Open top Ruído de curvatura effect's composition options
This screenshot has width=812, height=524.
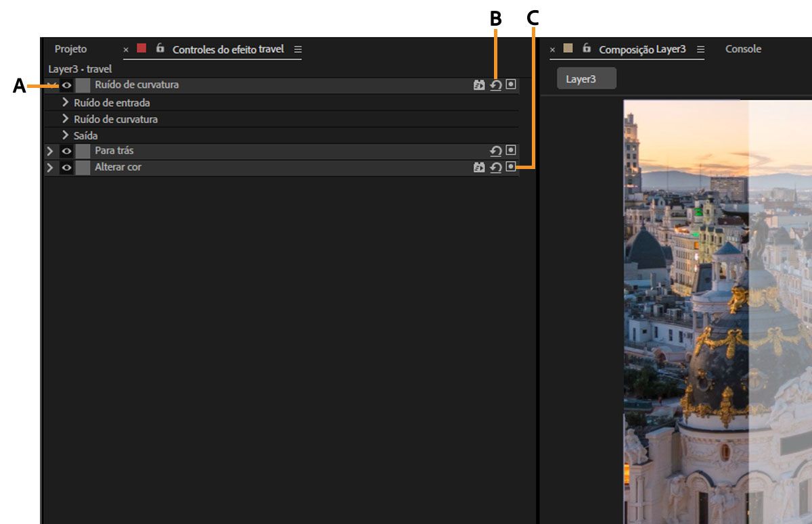click(511, 85)
